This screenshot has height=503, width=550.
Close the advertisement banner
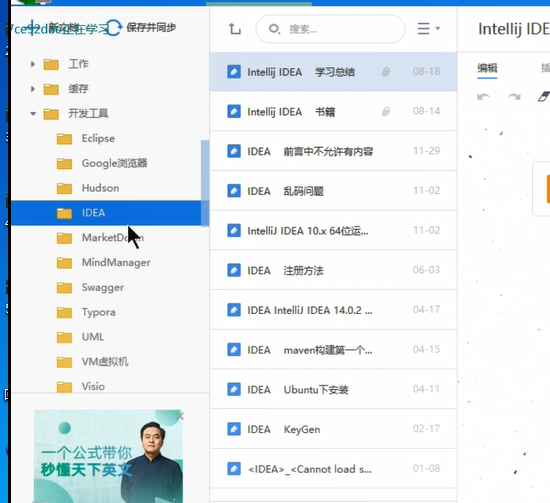pyautogui.click(x=180, y=416)
